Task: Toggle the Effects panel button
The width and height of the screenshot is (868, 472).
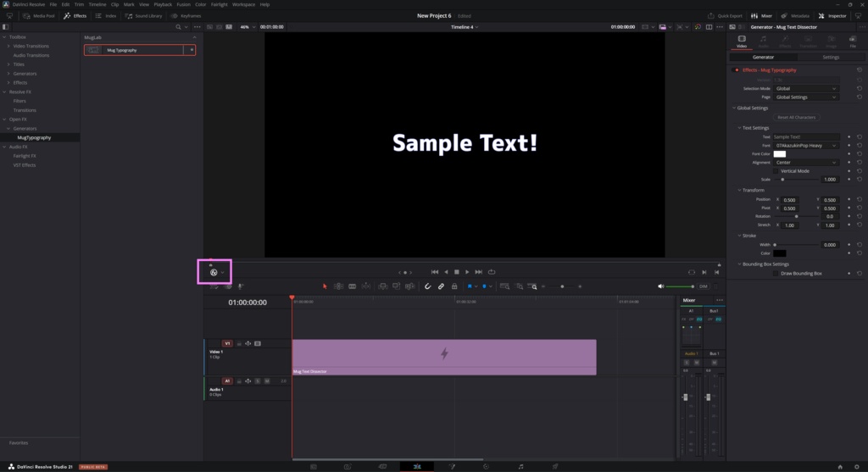Action: 75,16
